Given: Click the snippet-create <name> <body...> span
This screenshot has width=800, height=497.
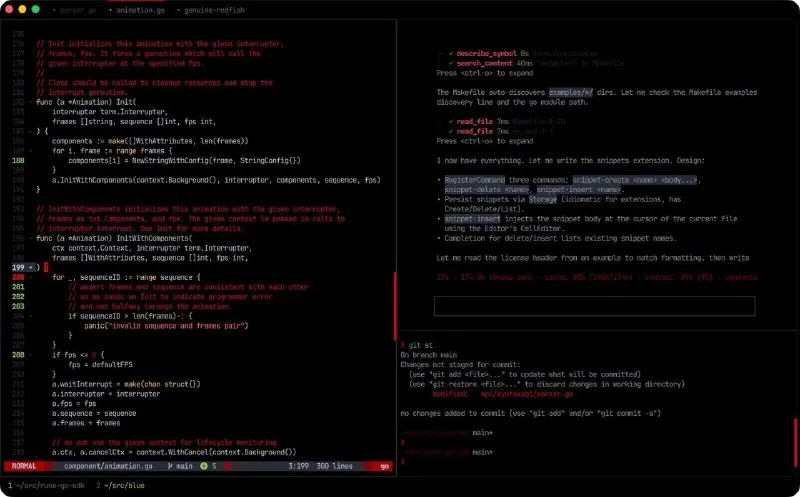Looking at the screenshot, I should (635, 180).
